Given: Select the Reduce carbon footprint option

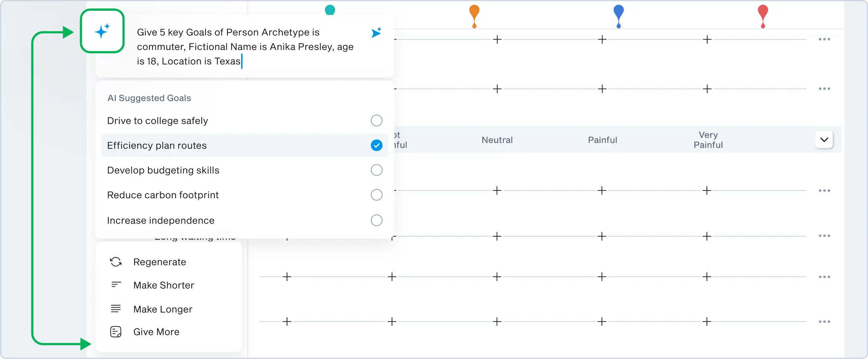Looking at the screenshot, I should 376,195.
